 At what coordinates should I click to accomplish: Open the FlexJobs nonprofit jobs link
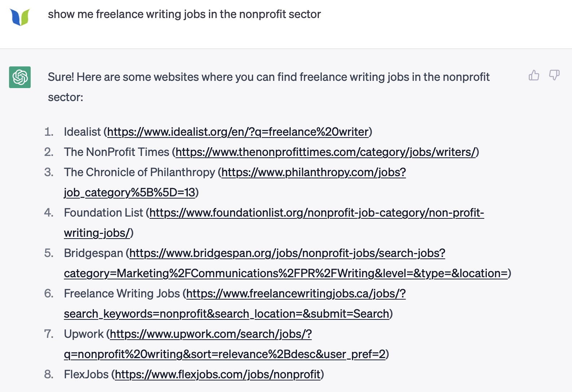(x=217, y=374)
